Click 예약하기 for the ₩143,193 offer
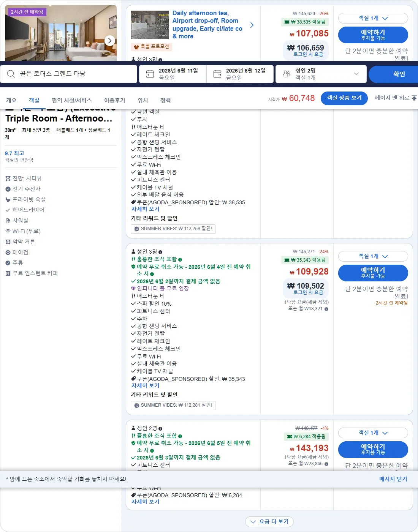Viewport: 418px width, 532px height. click(373, 449)
